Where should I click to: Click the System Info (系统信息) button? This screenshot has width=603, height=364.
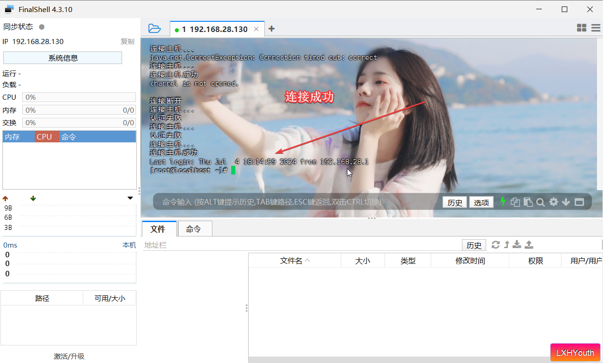coord(63,58)
